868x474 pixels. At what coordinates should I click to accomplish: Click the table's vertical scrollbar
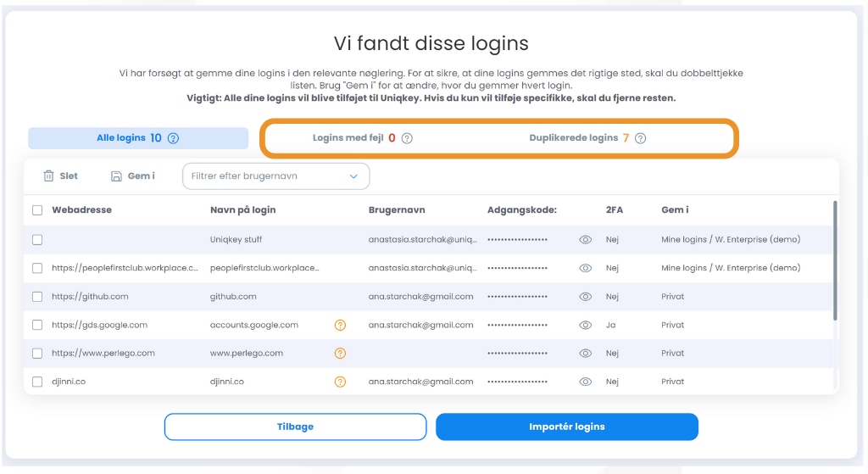coord(835,260)
